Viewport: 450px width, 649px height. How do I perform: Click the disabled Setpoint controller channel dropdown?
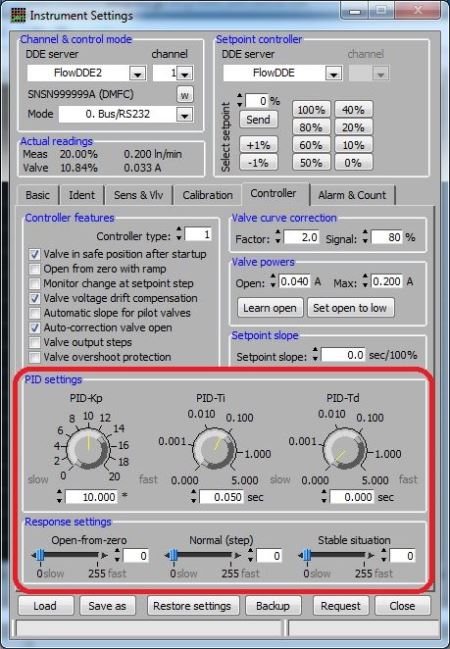(x=380, y=74)
